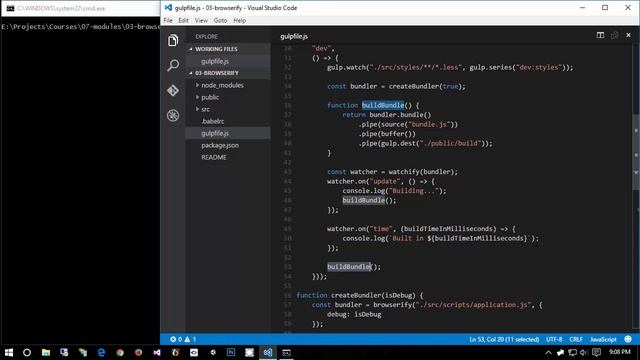Viewport: 640px width, 360px height.
Task: Change the JavaScript language mode
Action: click(603, 340)
